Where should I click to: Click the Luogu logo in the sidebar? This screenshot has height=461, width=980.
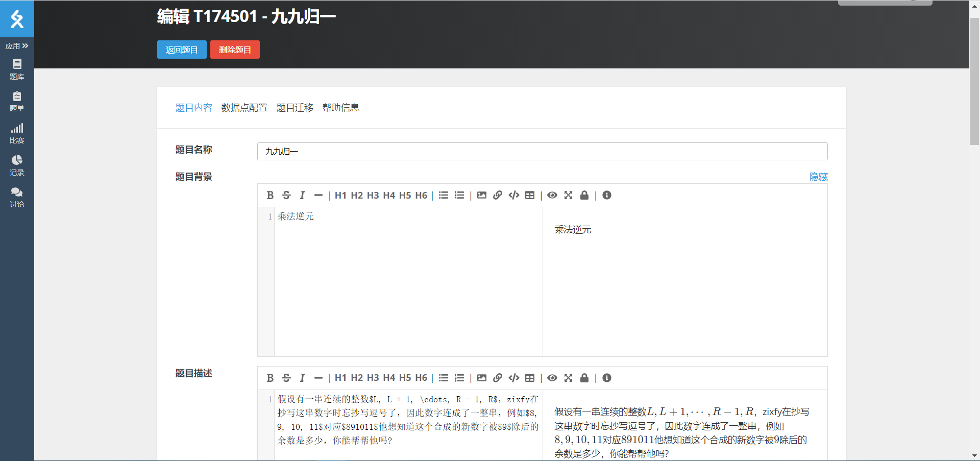coord(17,19)
